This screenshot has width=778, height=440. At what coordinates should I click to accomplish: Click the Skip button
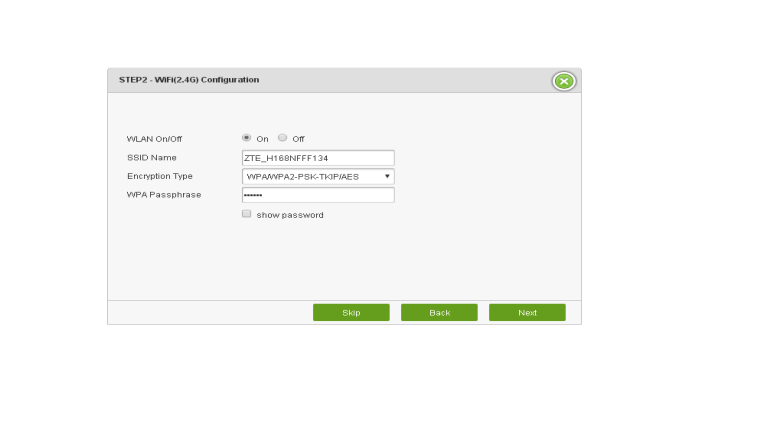(351, 313)
